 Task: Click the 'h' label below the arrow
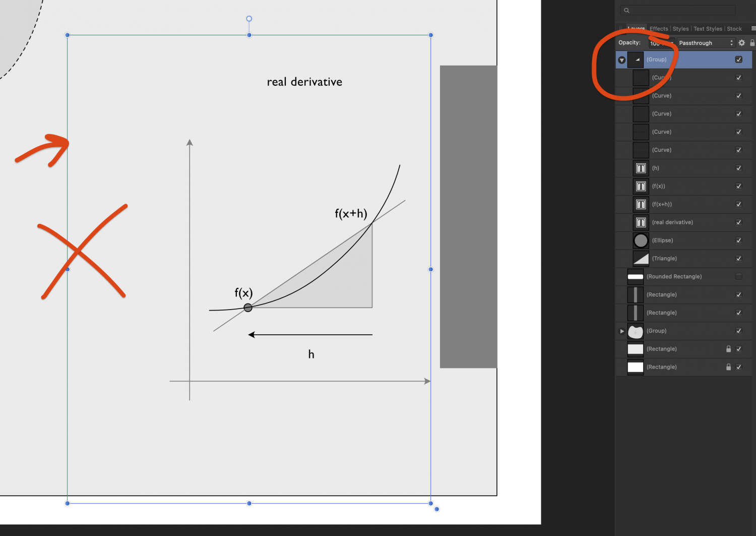click(x=311, y=354)
